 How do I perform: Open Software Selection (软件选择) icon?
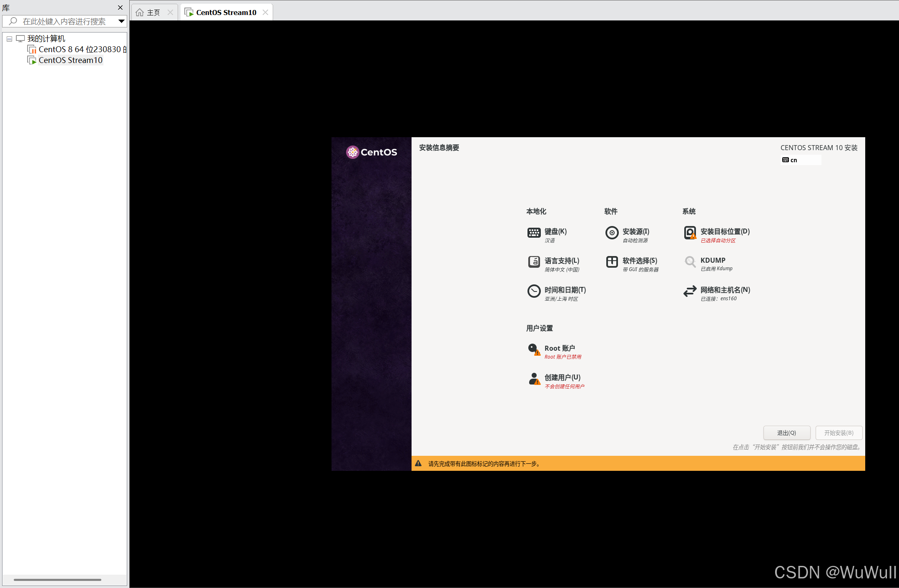click(612, 262)
